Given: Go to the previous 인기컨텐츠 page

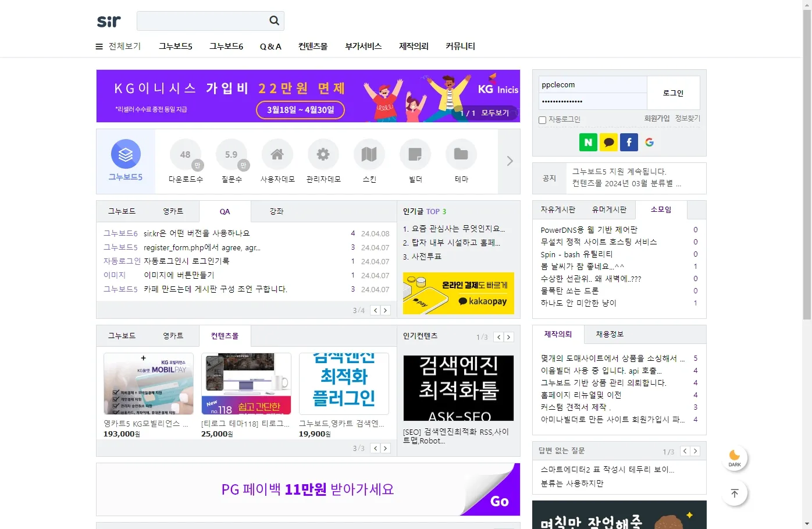Looking at the screenshot, I should click(498, 337).
